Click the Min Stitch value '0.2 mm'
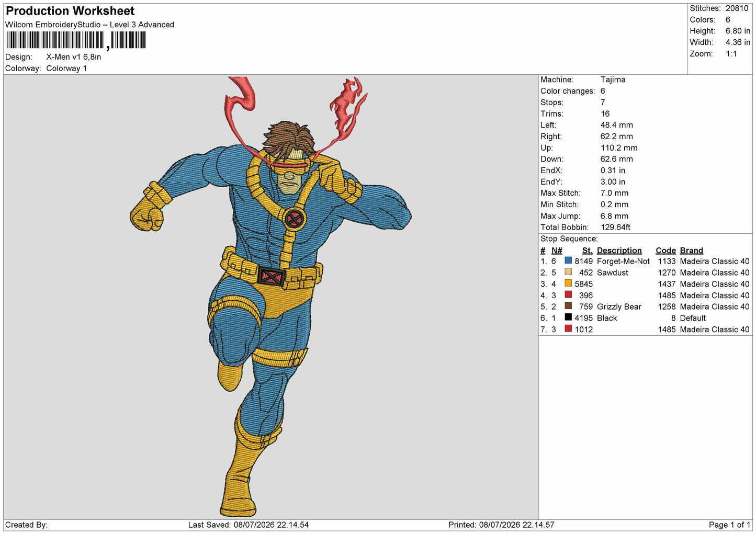 [x=614, y=204]
